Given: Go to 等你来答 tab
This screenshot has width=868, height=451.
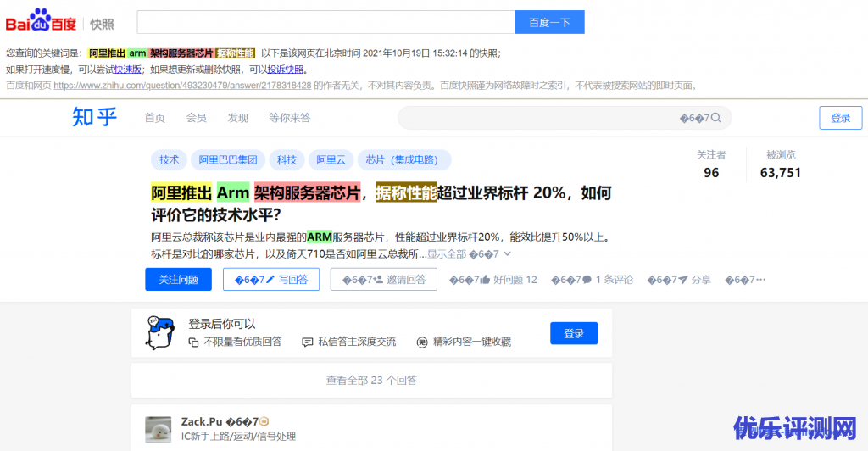Looking at the screenshot, I should pos(290,118).
